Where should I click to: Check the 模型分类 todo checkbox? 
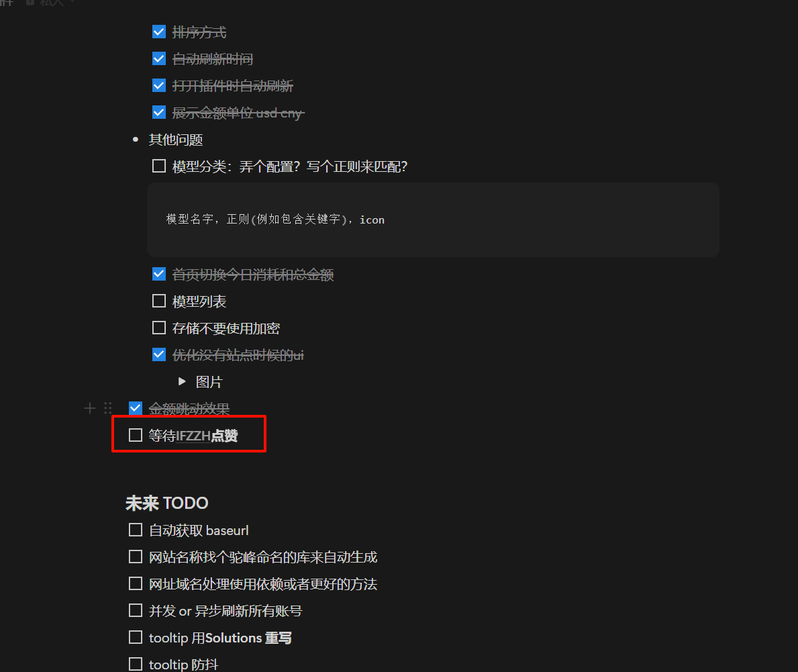[159, 166]
